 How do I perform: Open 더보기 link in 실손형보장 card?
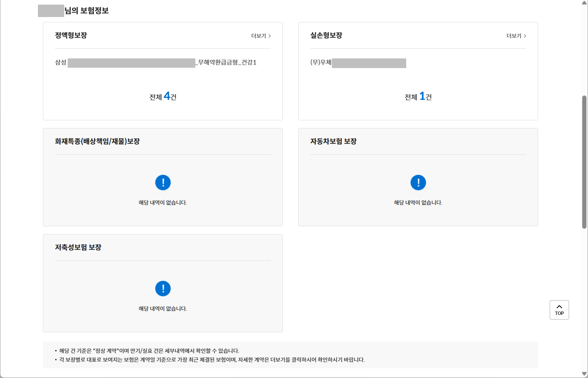coord(516,36)
